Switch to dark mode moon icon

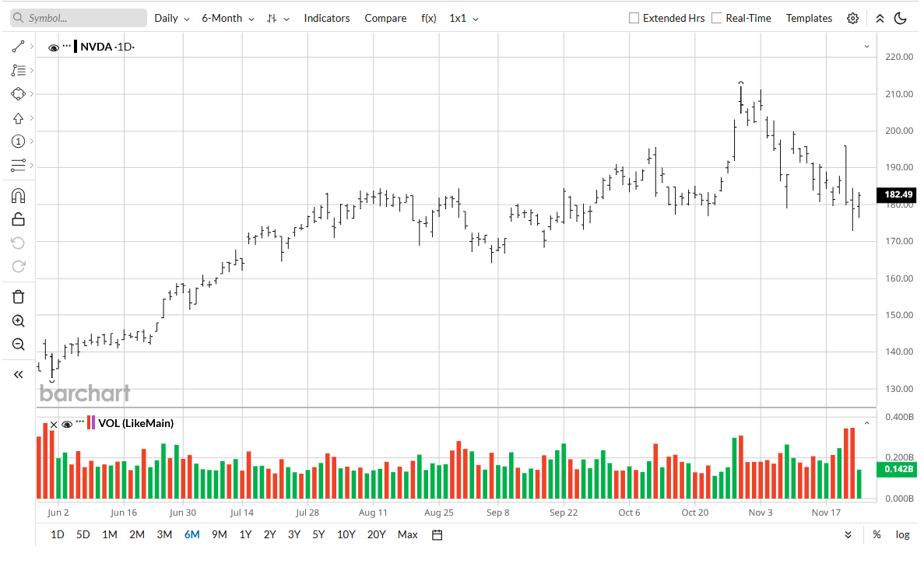[x=901, y=18]
